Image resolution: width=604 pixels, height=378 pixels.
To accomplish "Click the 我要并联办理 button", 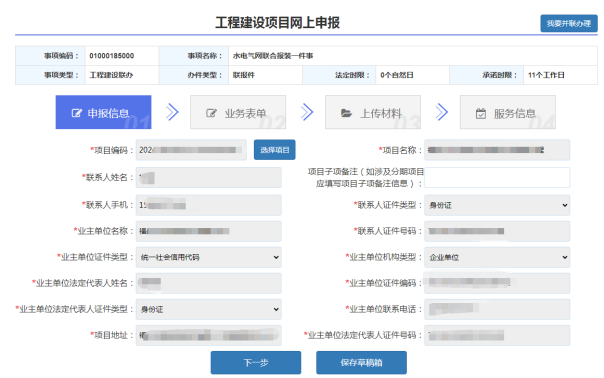I will pyautogui.click(x=569, y=24).
